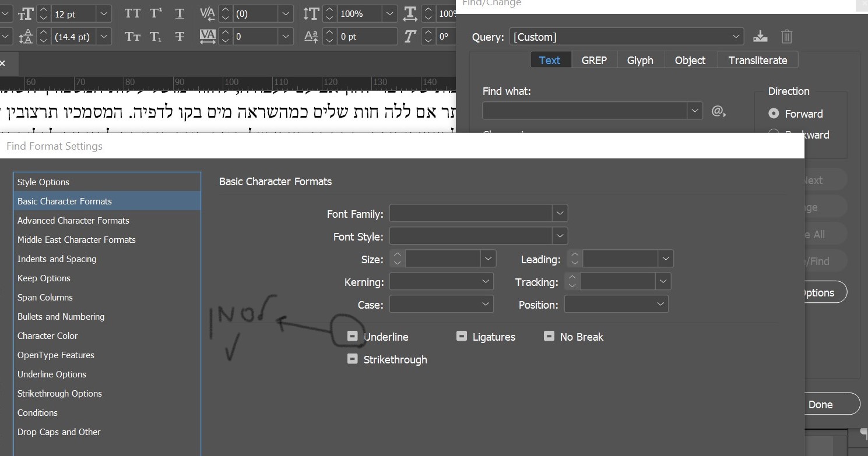The width and height of the screenshot is (868, 456).
Task: Expand the Leading dropdown in Find Format Settings
Action: coord(666,259)
